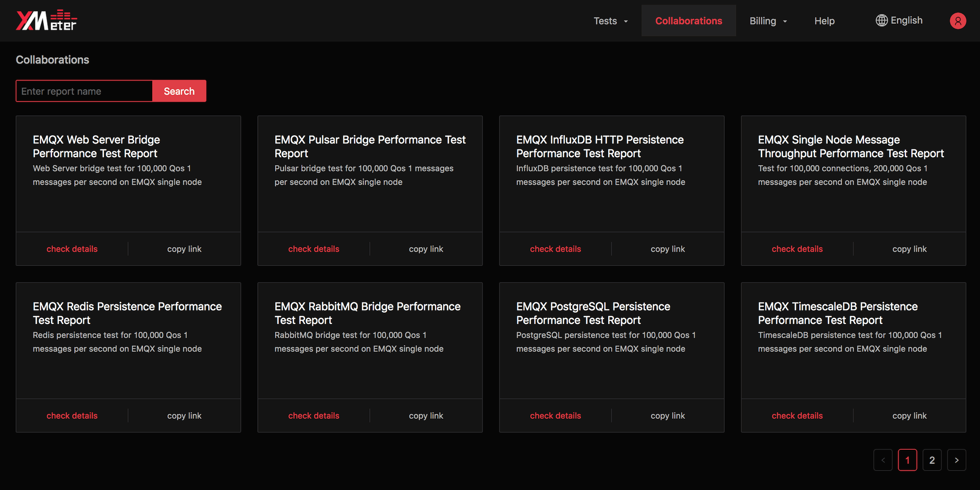Copy link of Single Node Message Throughput report

(910, 249)
